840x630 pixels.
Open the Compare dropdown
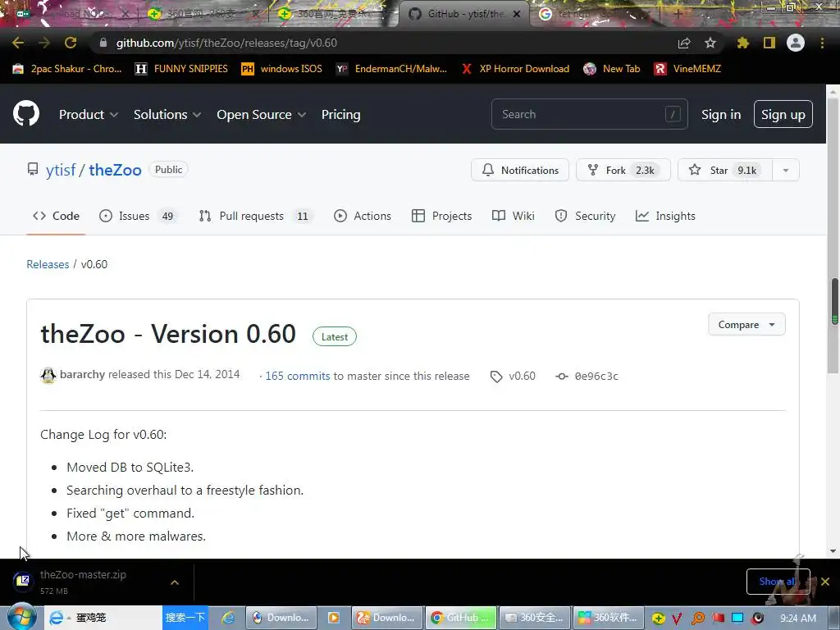click(x=746, y=325)
